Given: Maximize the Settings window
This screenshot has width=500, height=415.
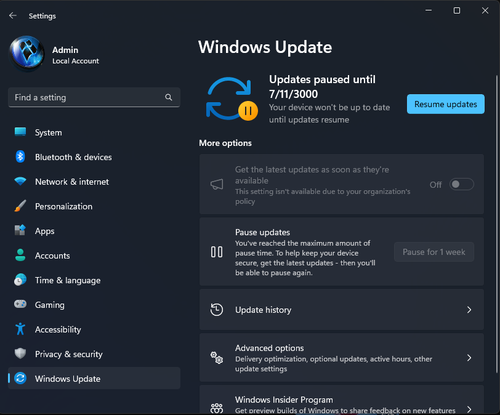Looking at the screenshot, I should pyautogui.click(x=457, y=10).
